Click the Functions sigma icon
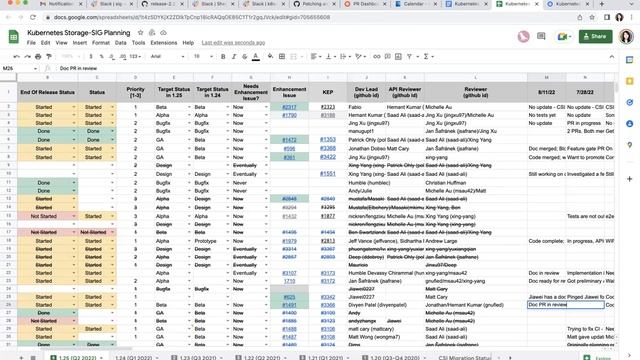The width and height of the screenshot is (640, 360). (x=426, y=56)
